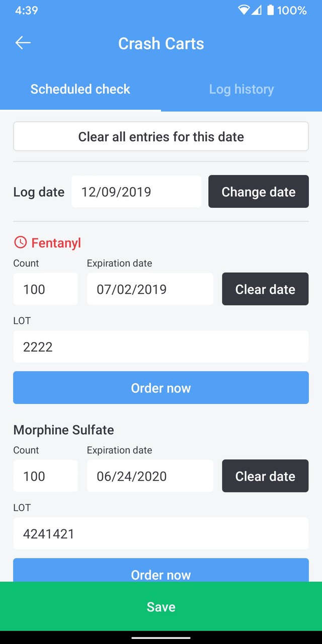Tap the Fentanyl expiration date 07/02/2019
Viewport: 322px width, 644px height.
coord(150,289)
